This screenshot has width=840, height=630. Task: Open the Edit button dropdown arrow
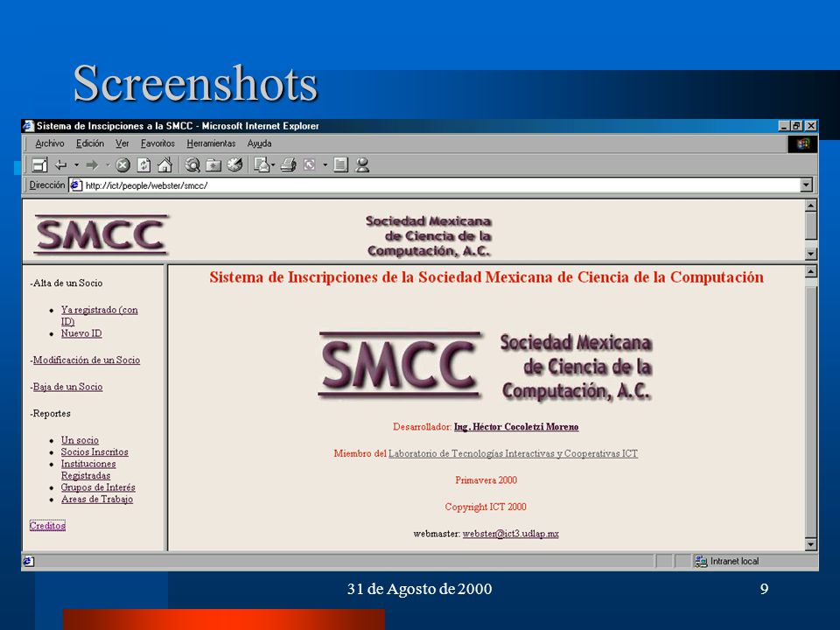click(x=325, y=165)
